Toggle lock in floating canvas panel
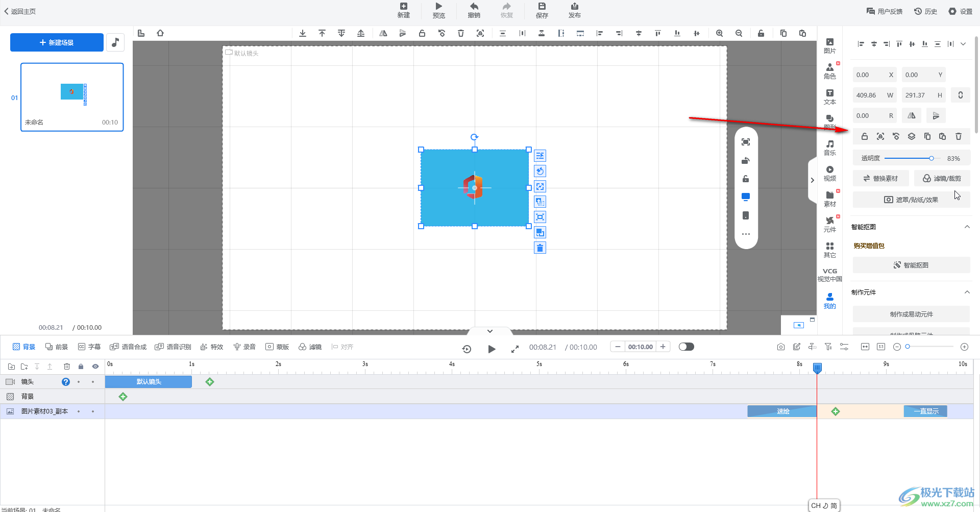980x512 pixels. 746,179
